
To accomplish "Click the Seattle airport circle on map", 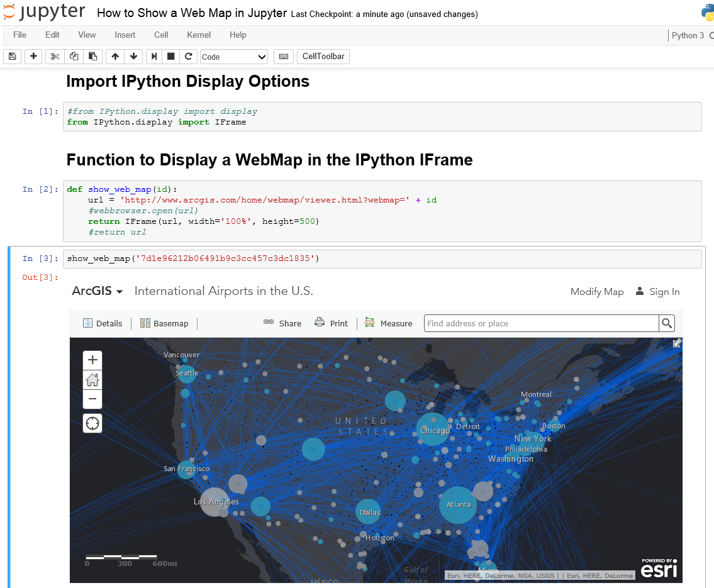I will pyautogui.click(x=187, y=374).
